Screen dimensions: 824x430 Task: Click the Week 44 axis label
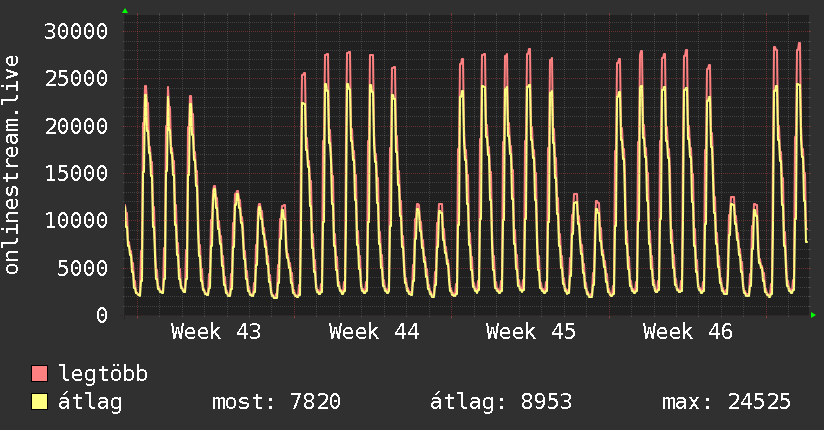click(x=374, y=332)
